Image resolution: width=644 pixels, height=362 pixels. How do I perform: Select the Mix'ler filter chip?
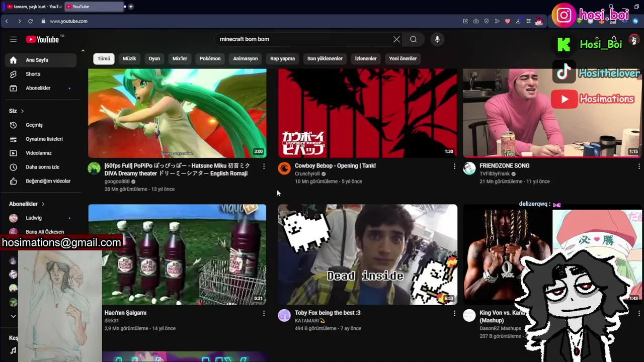(x=180, y=59)
